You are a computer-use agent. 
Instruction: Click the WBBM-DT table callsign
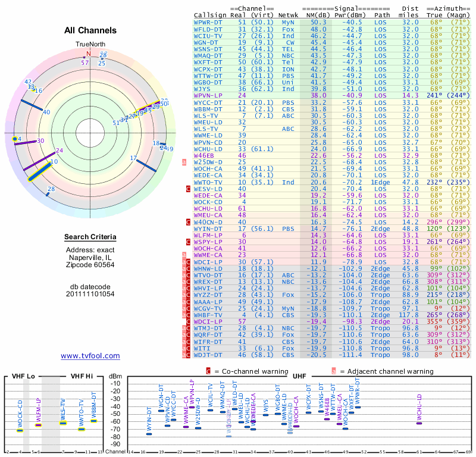[208, 109]
